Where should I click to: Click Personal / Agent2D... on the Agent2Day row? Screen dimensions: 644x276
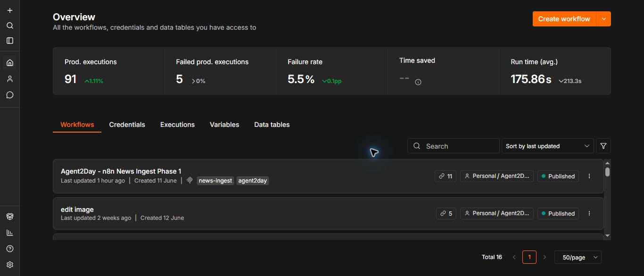[497, 176]
